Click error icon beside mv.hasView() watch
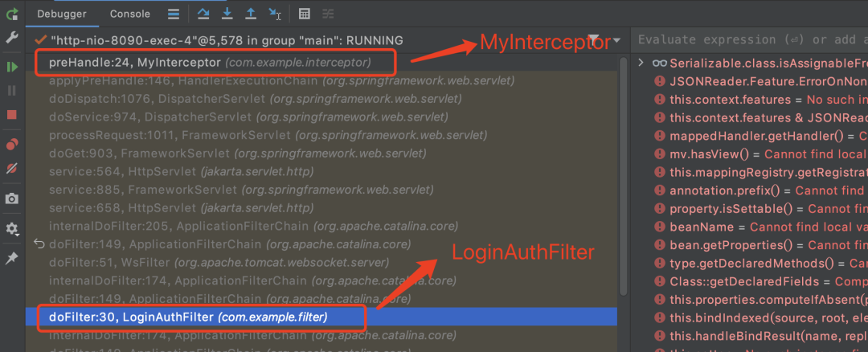This screenshot has width=868, height=352. point(659,154)
